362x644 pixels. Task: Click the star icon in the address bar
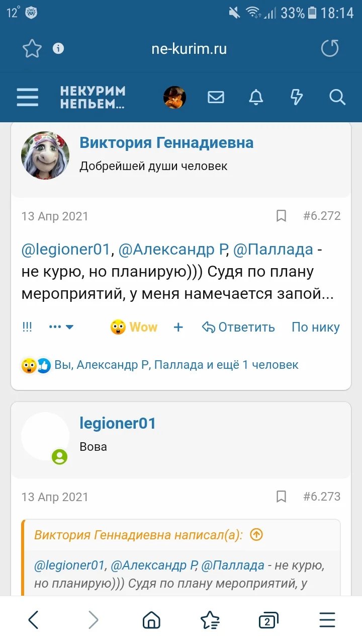coord(32,49)
